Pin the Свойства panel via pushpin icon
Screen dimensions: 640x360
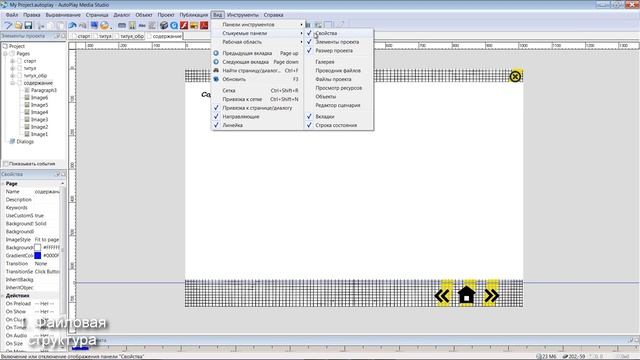click(58, 174)
